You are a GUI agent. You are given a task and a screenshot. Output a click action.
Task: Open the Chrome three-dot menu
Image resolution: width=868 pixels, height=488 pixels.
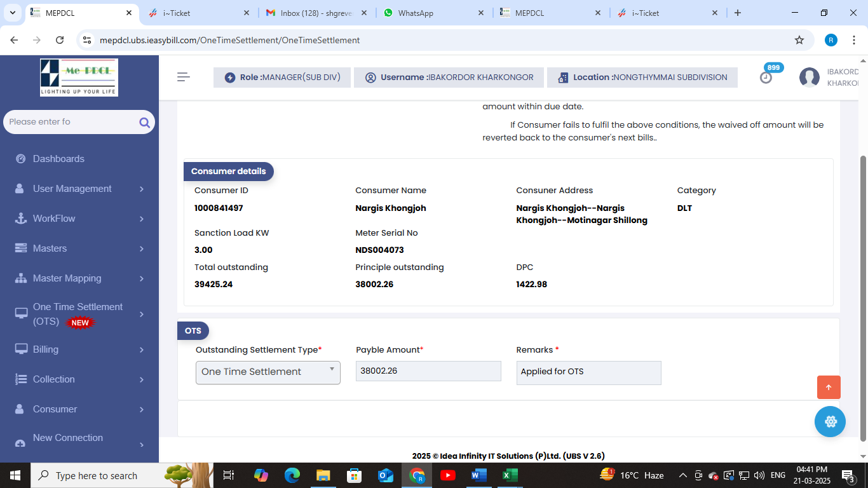(854, 40)
